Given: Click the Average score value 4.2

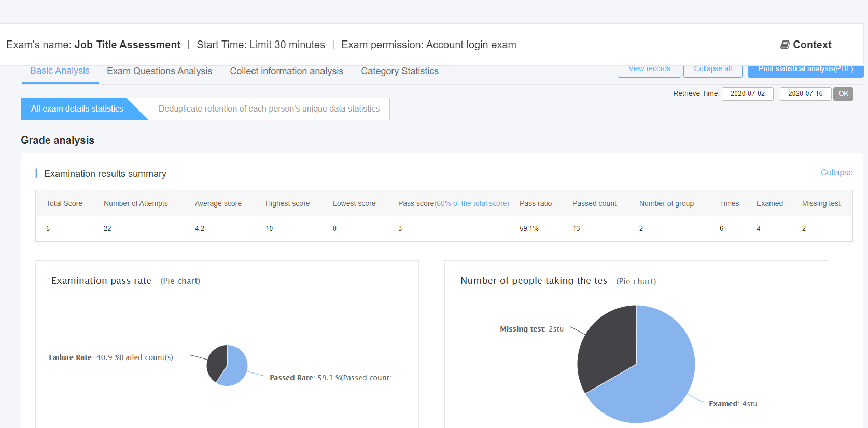Looking at the screenshot, I should click(200, 229).
